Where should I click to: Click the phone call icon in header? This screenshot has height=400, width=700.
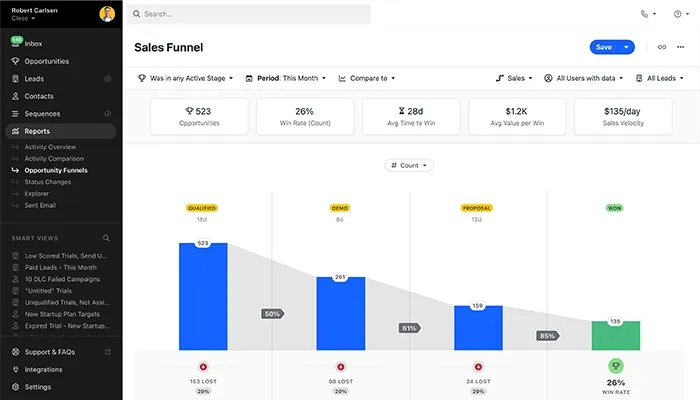(645, 14)
